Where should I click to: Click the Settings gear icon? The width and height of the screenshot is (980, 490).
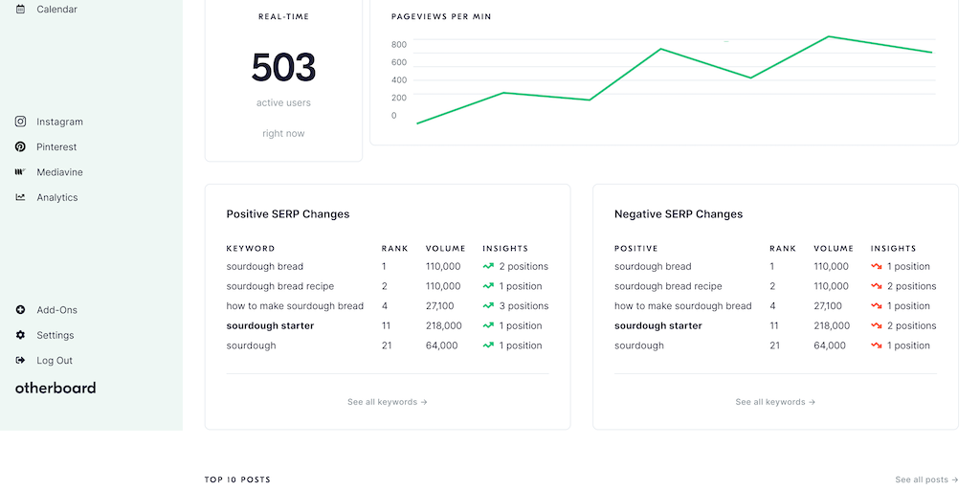click(20, 335)
